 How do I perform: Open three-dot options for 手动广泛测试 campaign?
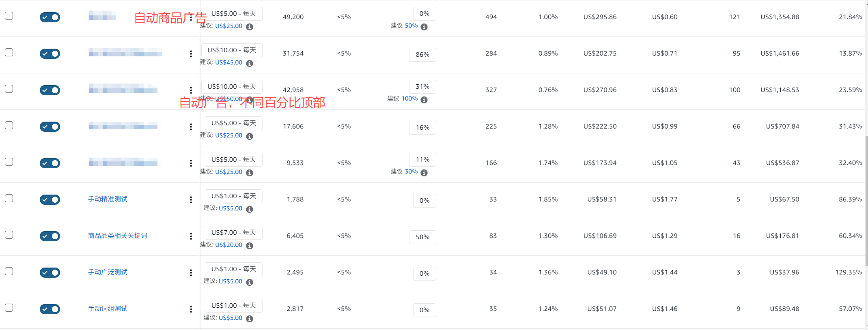click(191, 272)
